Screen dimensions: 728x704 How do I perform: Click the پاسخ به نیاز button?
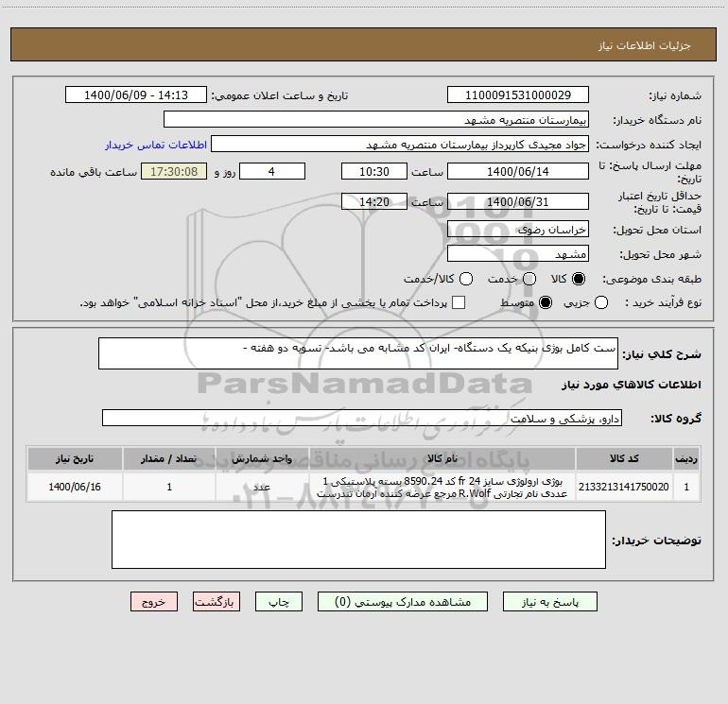coord(549,602)
